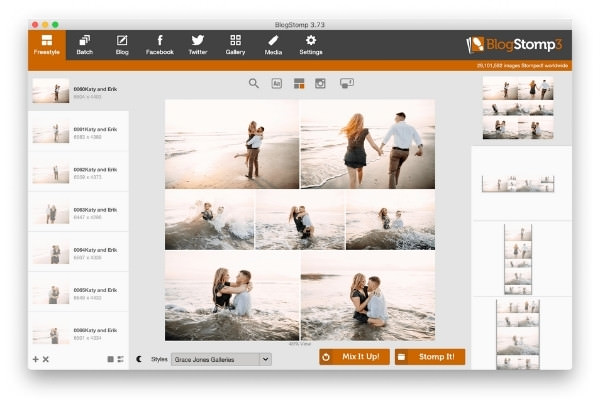The image size is (600, 400).
Task: Remove images with the X icon
Action: 46,359
